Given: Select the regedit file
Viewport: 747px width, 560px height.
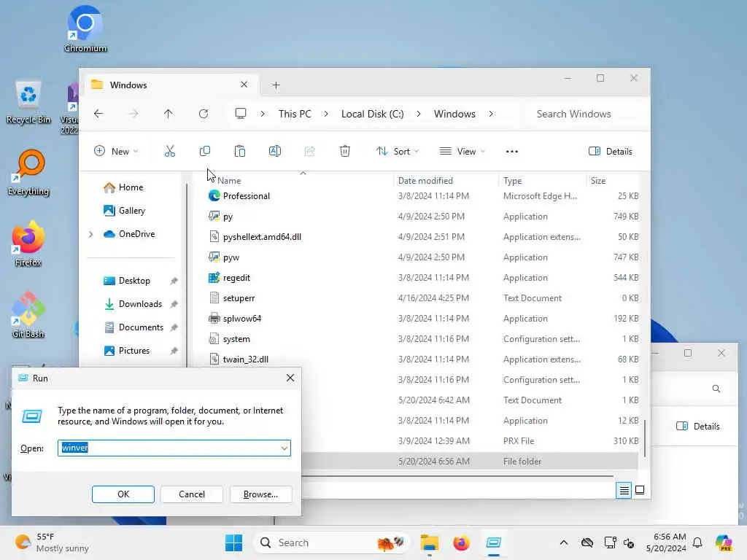Looking at the screenshot, I should coord(236,278).
